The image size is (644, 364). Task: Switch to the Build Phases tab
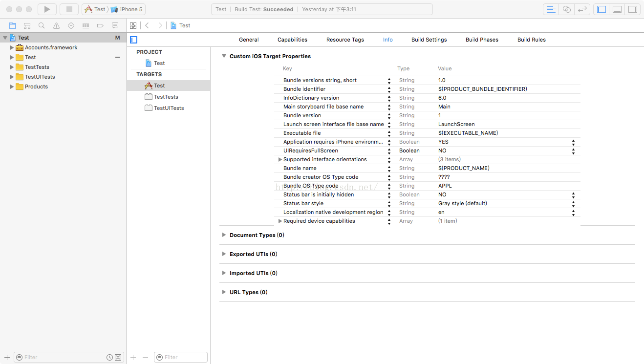click(x=482, y=40)
